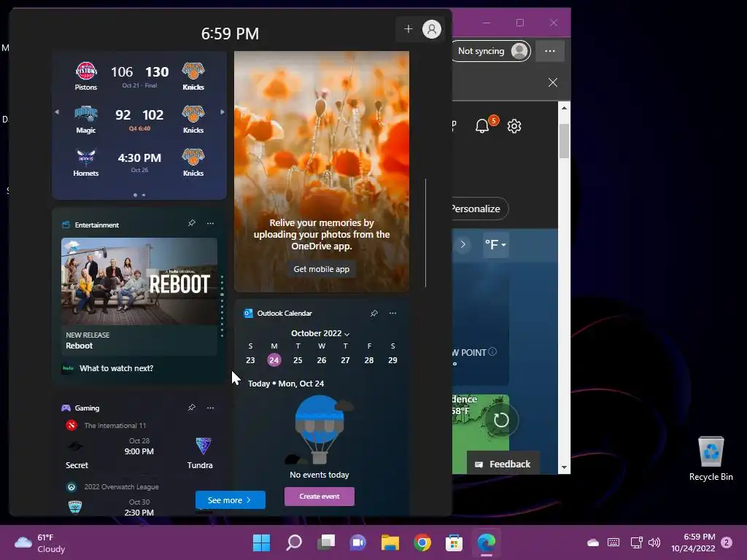Click the next arrow in weather panel
The width and height of the screenshot is (747, 560).
[462, 245]
